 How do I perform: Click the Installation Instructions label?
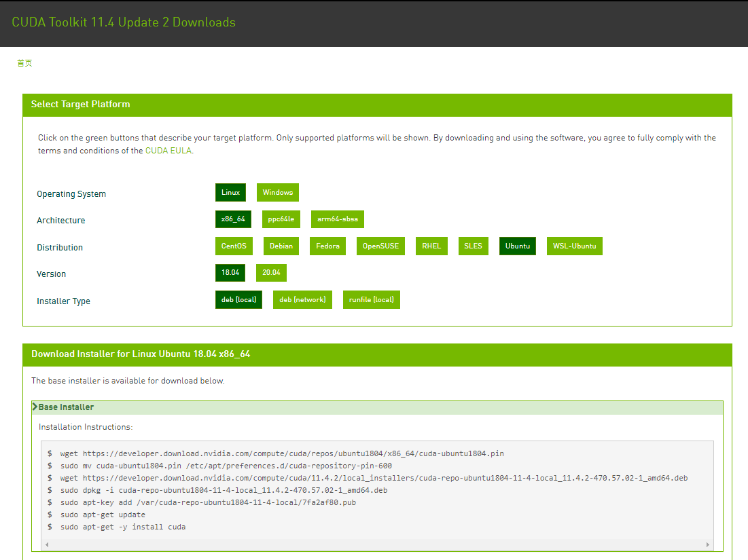point(86,427)
